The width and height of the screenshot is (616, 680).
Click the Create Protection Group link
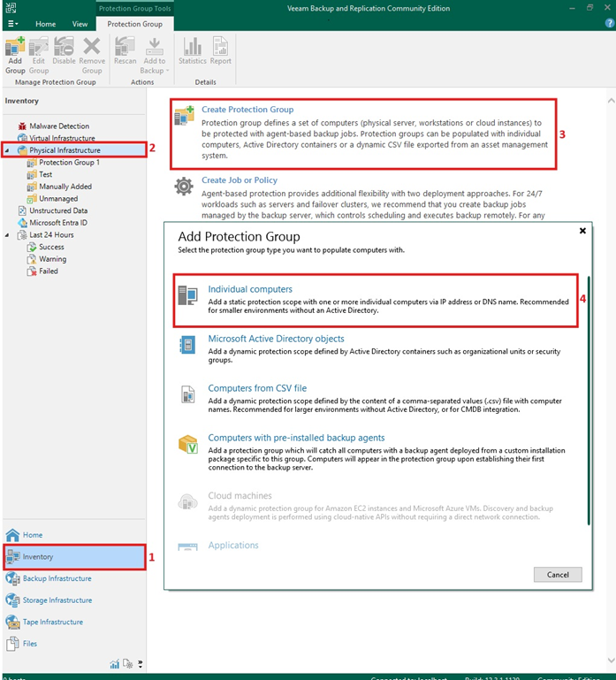[x=247, y=110]
